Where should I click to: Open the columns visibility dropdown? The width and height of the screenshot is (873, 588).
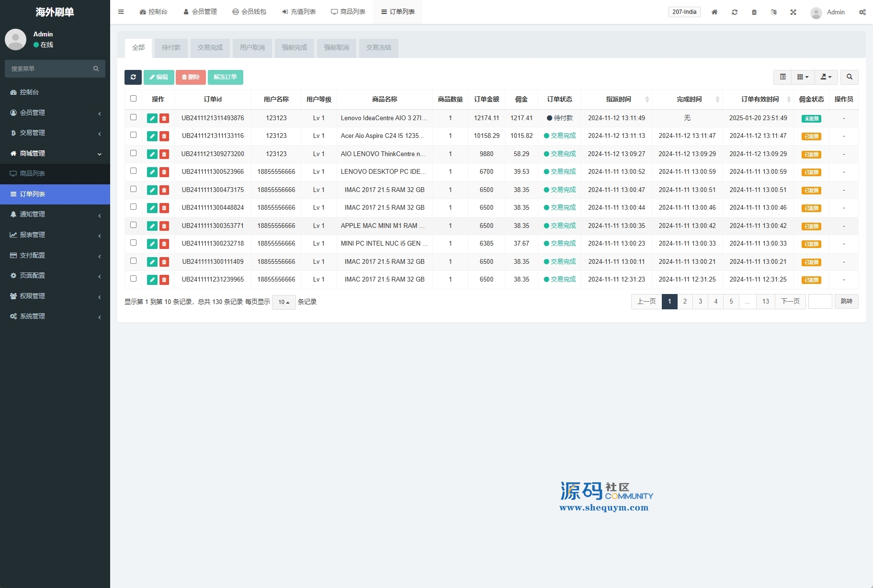click(803, 77)
